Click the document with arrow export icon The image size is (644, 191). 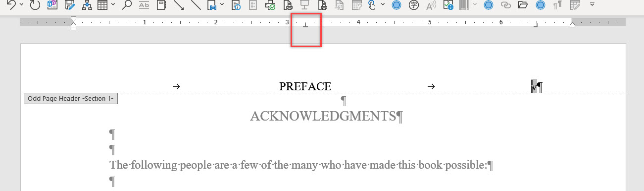tap(339, 5)
